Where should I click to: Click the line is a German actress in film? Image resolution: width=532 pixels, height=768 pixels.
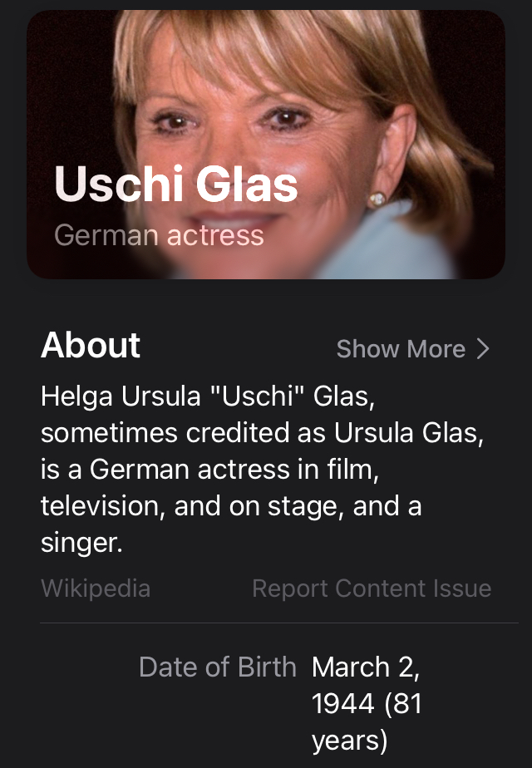pos(209,470)
